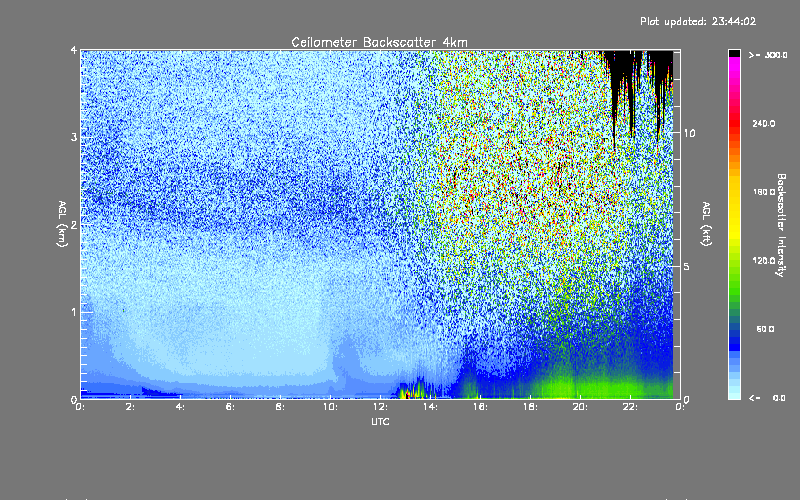Pick the pale cyan bottom swatch of the colorbar
This screenshot has width=800, height=500.
pyautogui.click(x=734, y=394)
